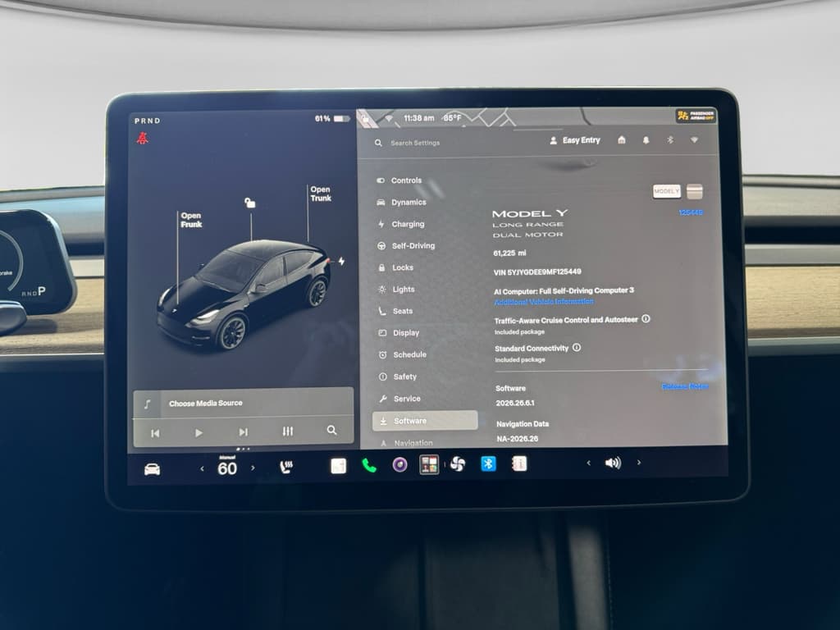Click the Additional Vehicle Information link
Screen dimensions: 840x630
pyautogui.click(x=544, y=302)
